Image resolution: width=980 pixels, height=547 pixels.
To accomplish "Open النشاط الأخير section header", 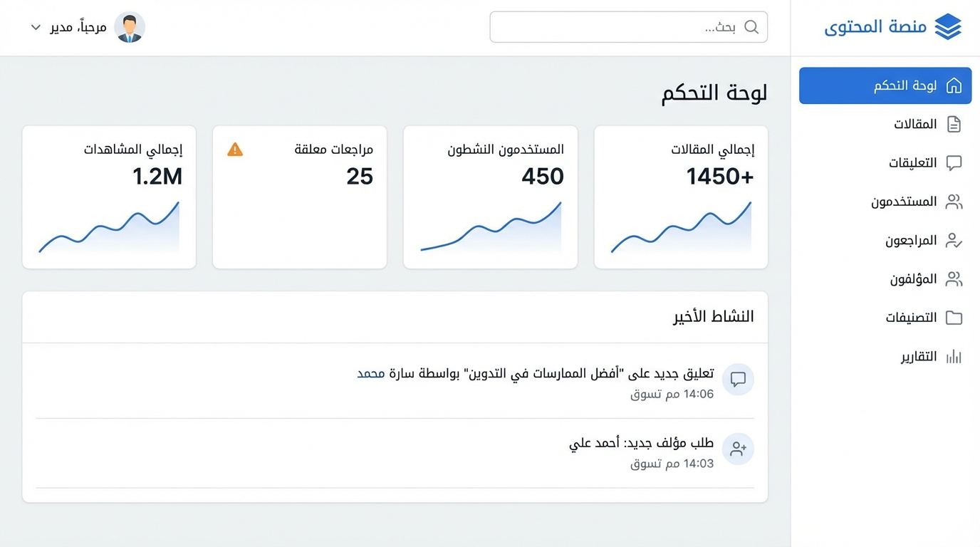I will tap(713, 316).
